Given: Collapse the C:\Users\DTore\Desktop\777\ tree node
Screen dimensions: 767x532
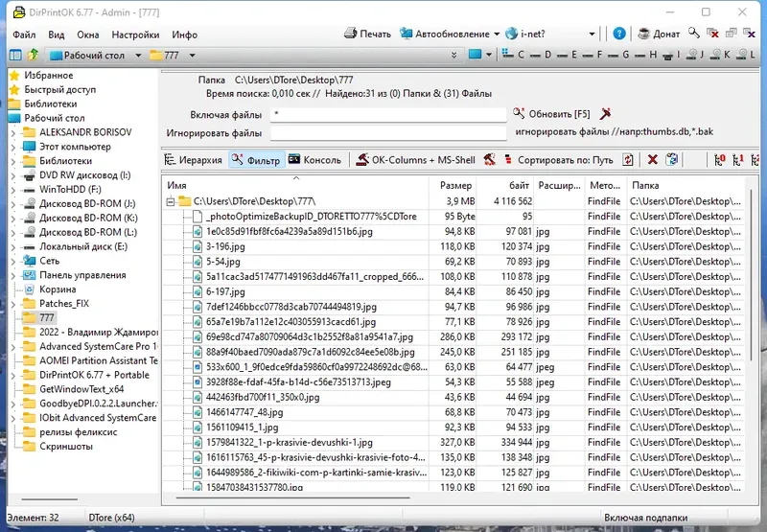Looking at the screenshot, I should click(x=171, y=201).
